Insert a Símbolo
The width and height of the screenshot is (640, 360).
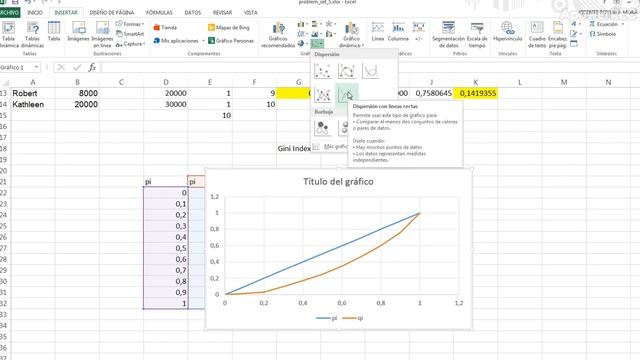[x=602, y=34]
